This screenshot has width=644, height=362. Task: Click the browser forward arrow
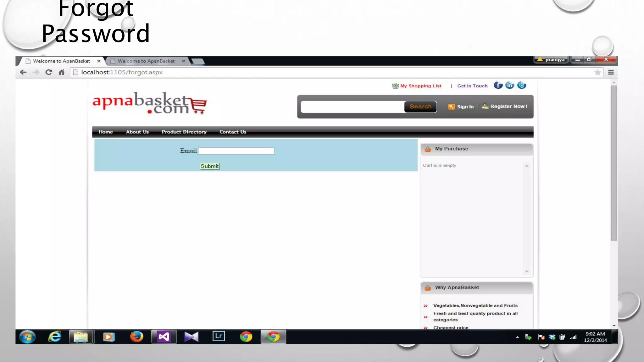tap(36, 72)
